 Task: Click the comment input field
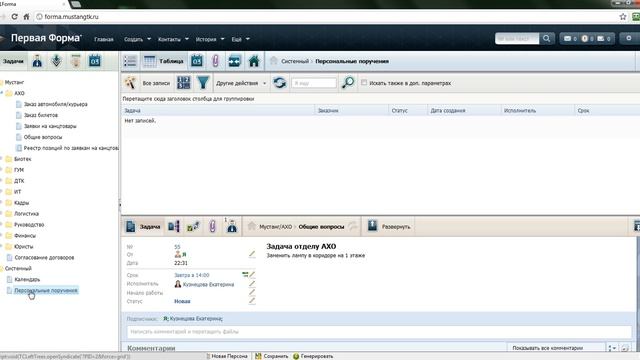tap(379, 332)
